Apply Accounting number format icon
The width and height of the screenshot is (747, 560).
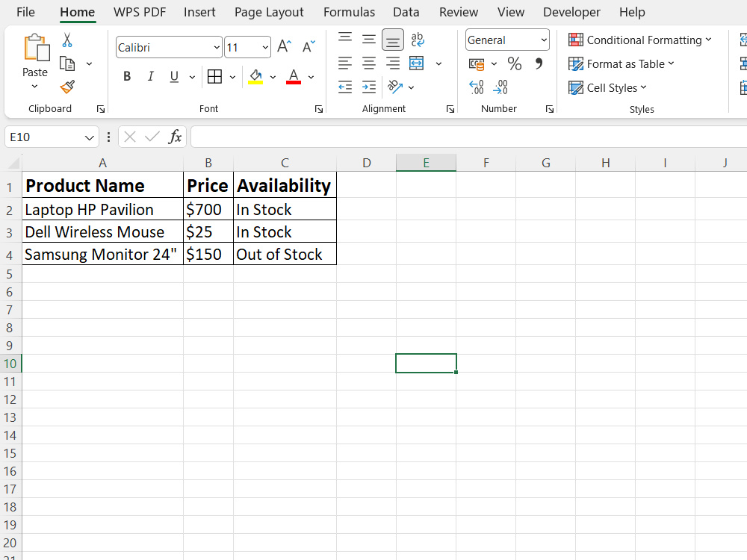coord(477,63)
